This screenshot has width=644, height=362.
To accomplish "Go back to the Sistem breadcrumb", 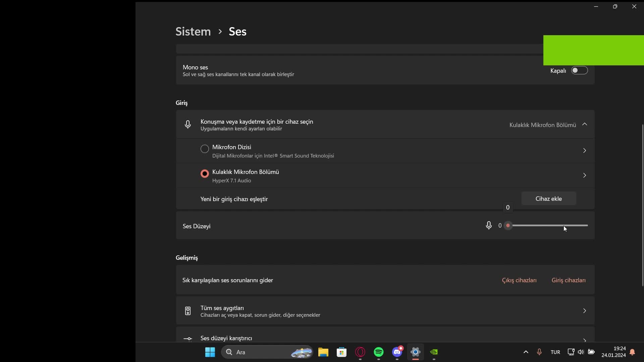I will (x=193, y=32).
